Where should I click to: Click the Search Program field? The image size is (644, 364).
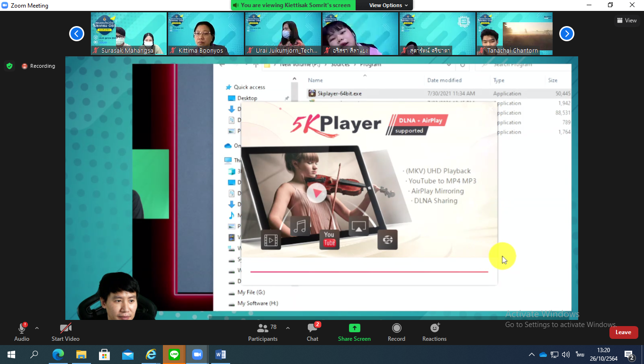(522, 64)
